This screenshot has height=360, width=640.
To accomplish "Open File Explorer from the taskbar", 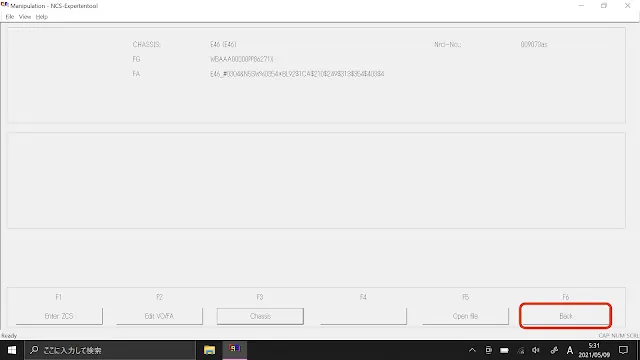I will [209, 350].
